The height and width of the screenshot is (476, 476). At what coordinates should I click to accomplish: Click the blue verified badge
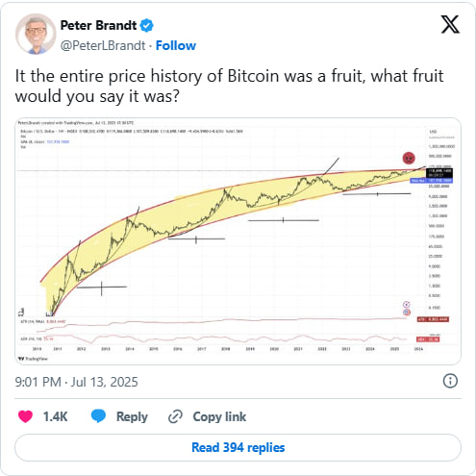coord(146,25)
